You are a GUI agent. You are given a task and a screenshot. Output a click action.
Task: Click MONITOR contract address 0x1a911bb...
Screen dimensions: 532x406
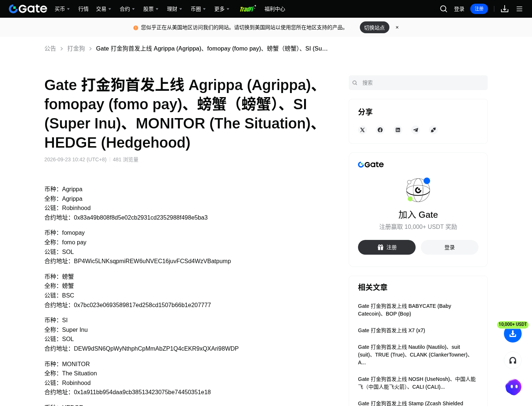pyautogui.click(x=142, y=392)
